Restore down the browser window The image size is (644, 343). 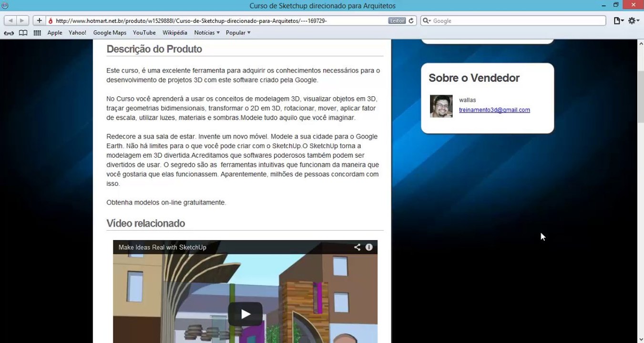pyautogui.click(x=616, y=5)
